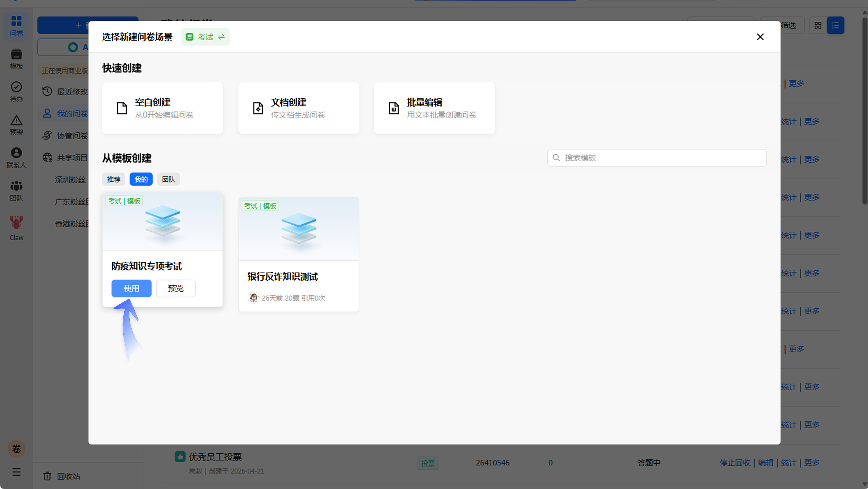Click 统计 for 优秀员工投票
868x489 pixels.
pyautogui.click(x=788, y=463)
